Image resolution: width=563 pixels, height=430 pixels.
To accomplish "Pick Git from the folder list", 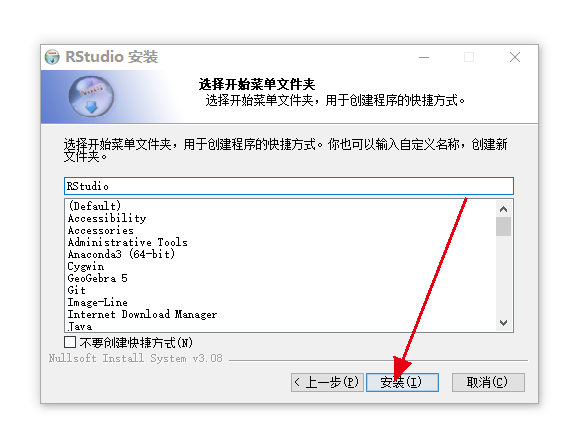I will 76,290.
